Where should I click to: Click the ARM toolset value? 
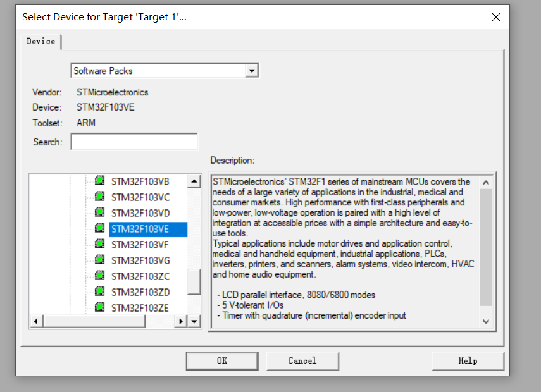[x=86, y=123]
